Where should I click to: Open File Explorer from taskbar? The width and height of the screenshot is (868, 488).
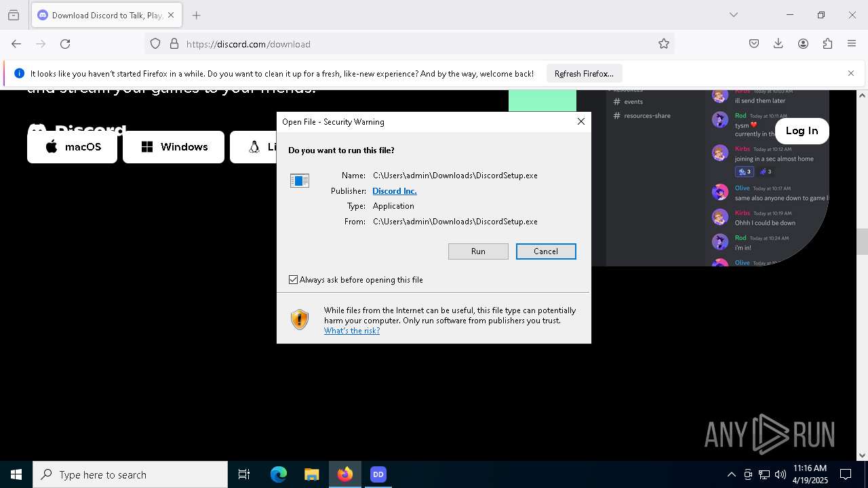click(x=311, y=474)
